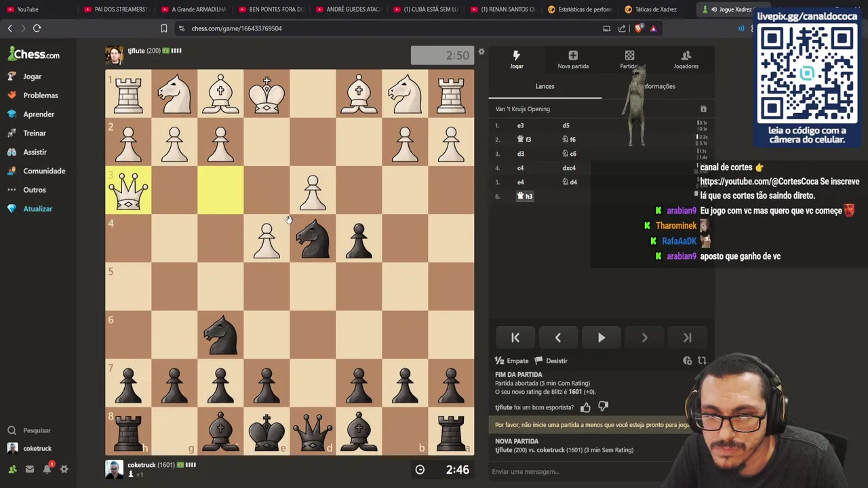The image size is (868, 488).
Task: Click tjflute's avatar above the board
Action: click(x=114, y=56)
